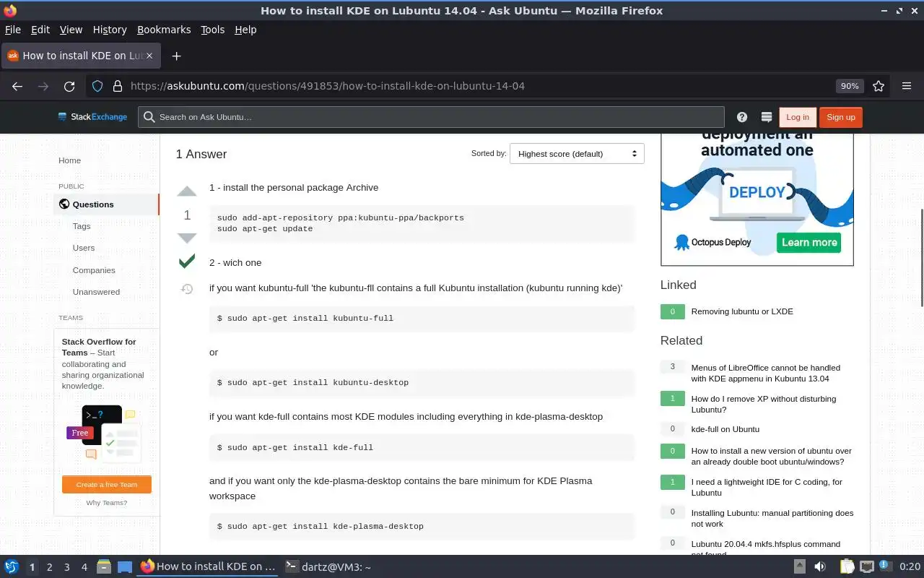The image size is (924, 578).
Task: Switch to workspace 2
Action: [x=50, y=567]
